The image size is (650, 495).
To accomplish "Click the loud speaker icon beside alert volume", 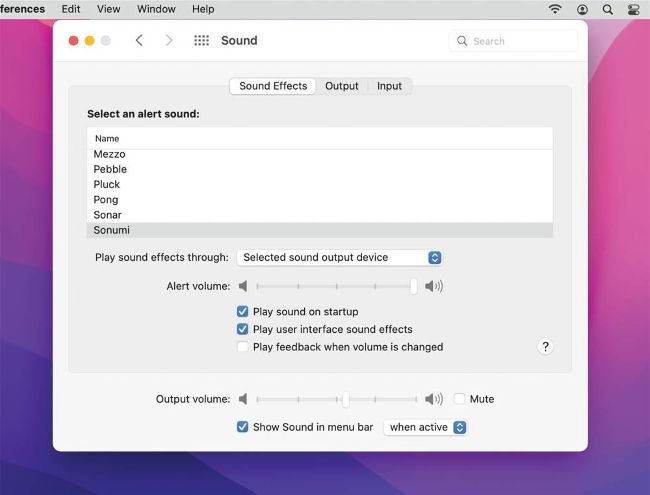I will (x=434, y=287).
